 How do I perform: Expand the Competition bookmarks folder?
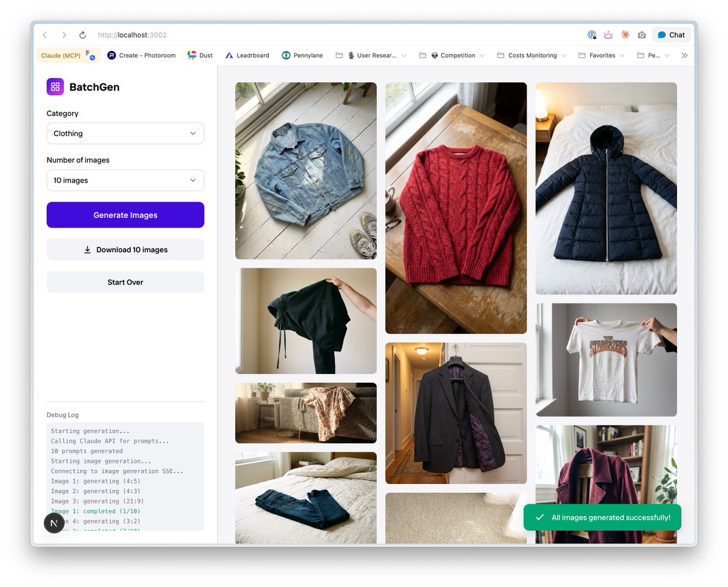pyautogui.click(x=452, y=55)
